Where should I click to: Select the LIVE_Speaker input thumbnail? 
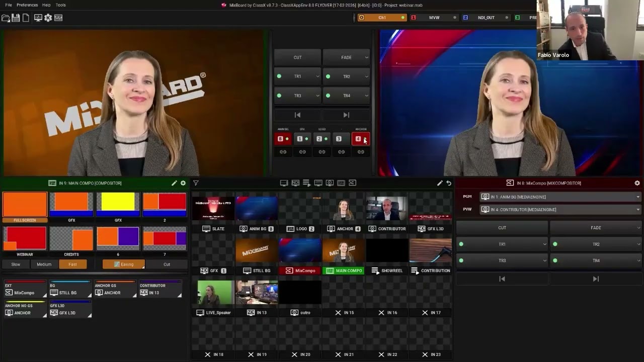[213, 293]
